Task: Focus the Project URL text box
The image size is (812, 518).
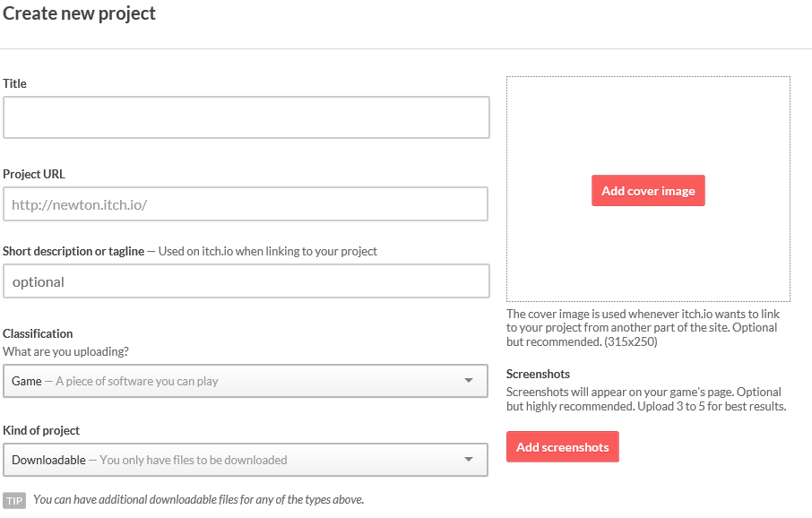Action: pos(246,204)
